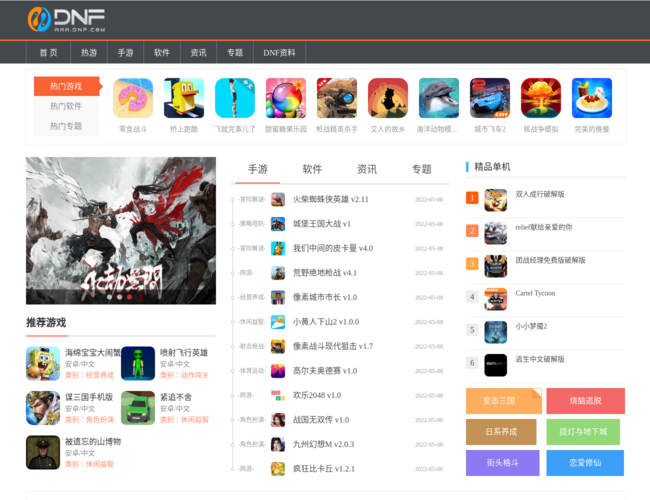Click the DNF site logo

click(x=66, y=19)
